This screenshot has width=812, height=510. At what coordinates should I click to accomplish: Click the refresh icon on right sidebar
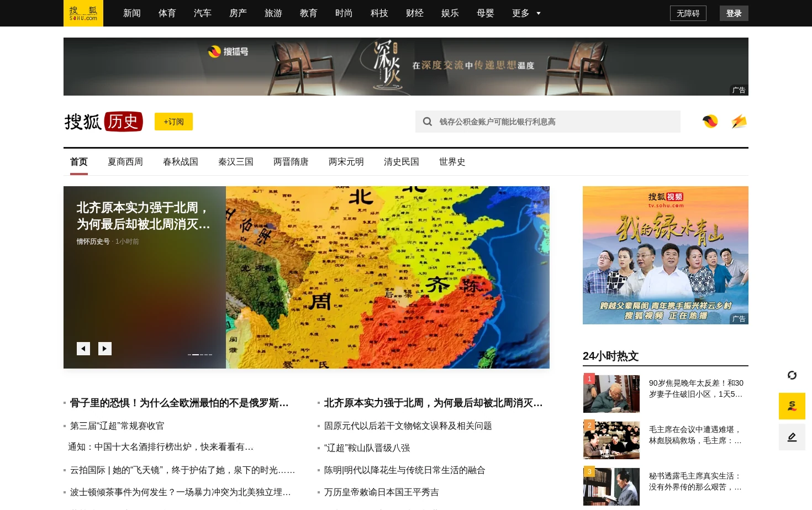click(x=792, y=375)
